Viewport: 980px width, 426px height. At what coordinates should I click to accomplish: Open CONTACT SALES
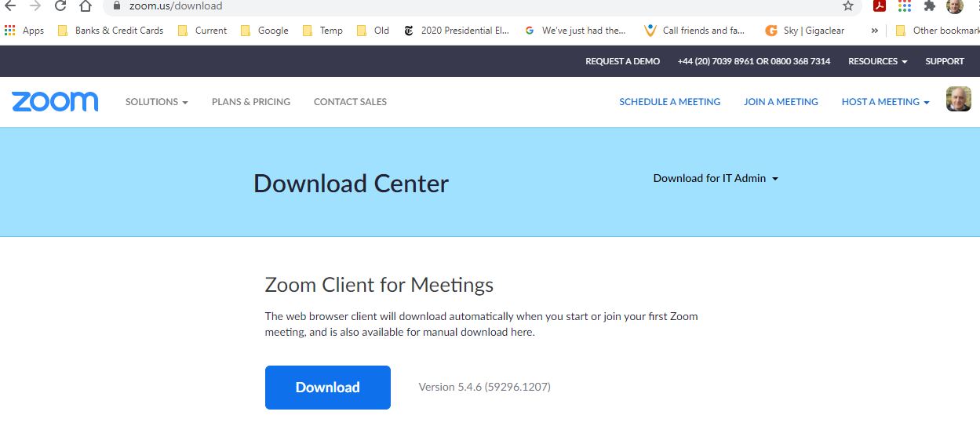(350, 102)
